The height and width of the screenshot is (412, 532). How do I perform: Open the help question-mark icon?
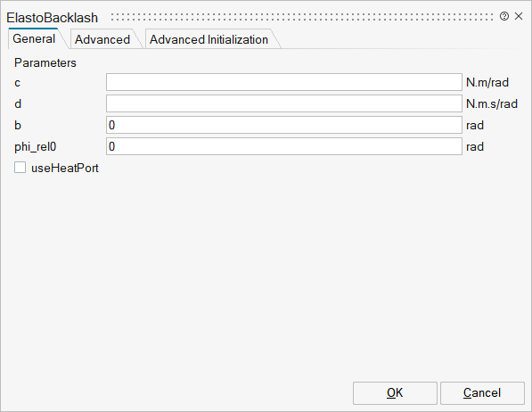504,16
